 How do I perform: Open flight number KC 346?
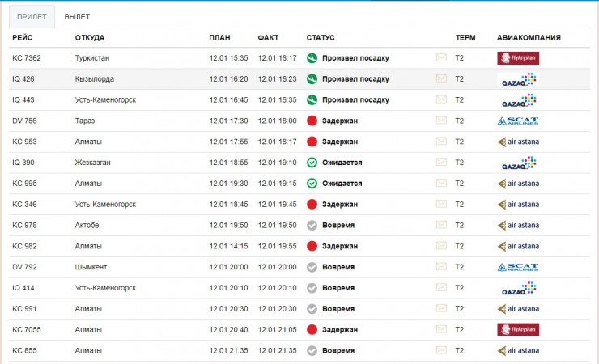[x=24, y=205]
